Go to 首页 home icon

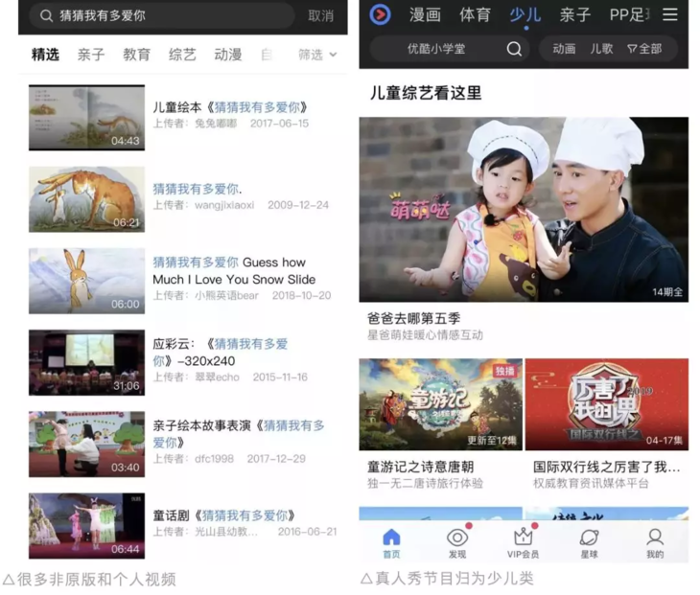click(391, 541)
